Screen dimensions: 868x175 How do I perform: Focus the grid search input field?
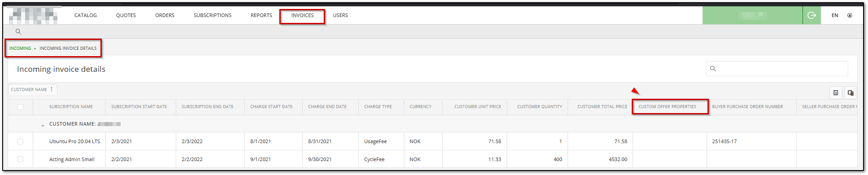[777, 69]
